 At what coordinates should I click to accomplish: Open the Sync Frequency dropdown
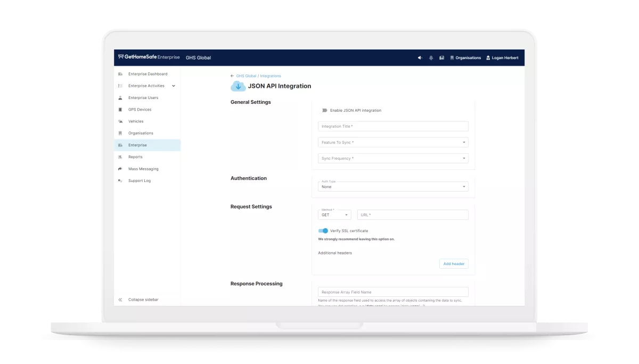(393, 159)
